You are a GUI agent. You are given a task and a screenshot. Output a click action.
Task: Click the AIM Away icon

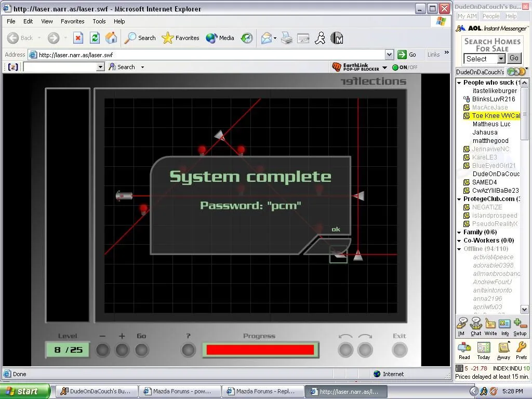503,350
